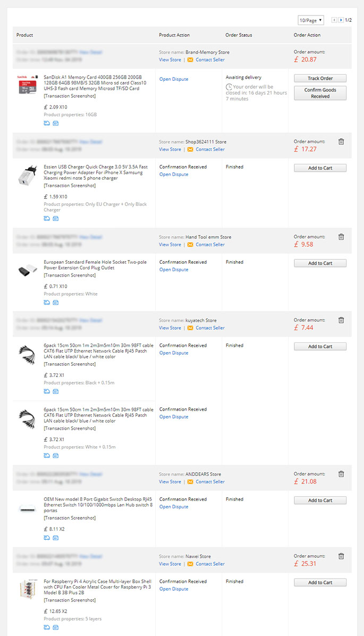Image resolution: width=364 pixels, height=636 pixels.
Task: Click the trash icon for the Shop3624111 order
Action: pyautogui.click(x=341, y=141)
